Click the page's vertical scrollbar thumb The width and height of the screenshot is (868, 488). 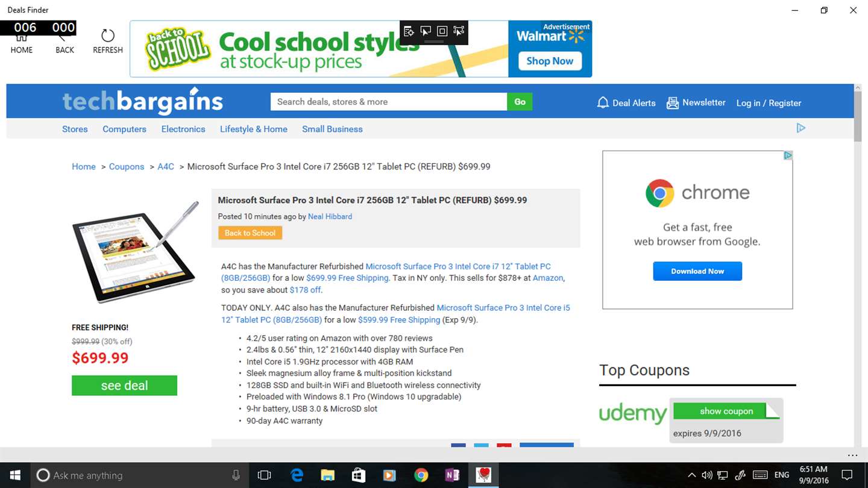click(x=858, y=116)
